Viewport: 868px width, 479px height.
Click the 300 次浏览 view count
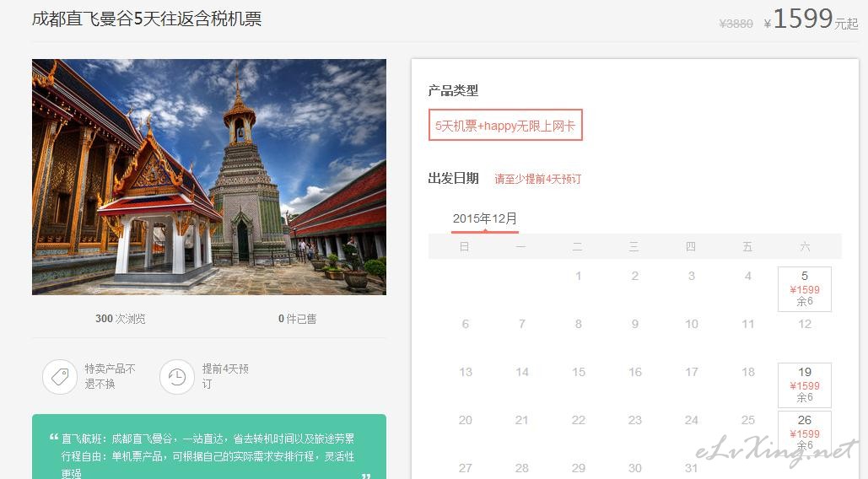(x=120, y=319)
